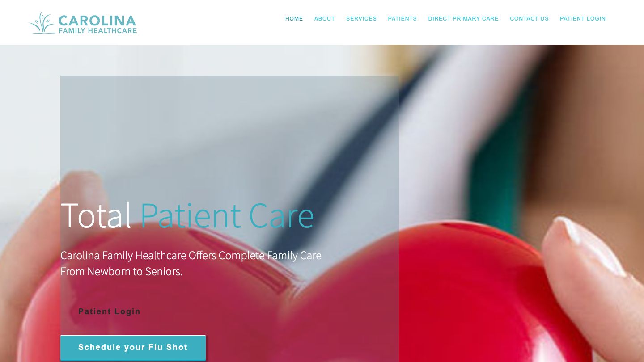Click the CAROLINA wordmark in the logo
644x362 pixels.
coord(97,21)
